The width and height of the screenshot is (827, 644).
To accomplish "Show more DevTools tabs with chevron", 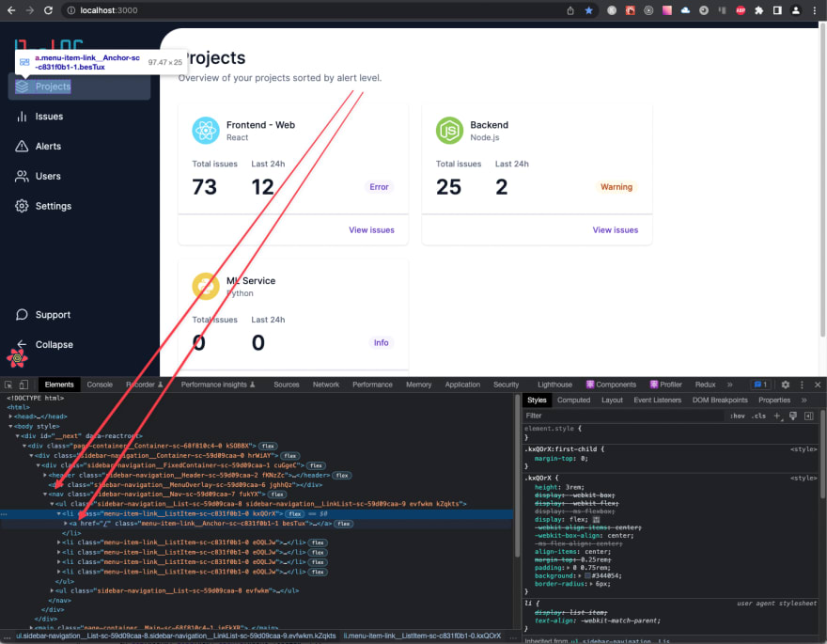I will click(x=730, y=385).
